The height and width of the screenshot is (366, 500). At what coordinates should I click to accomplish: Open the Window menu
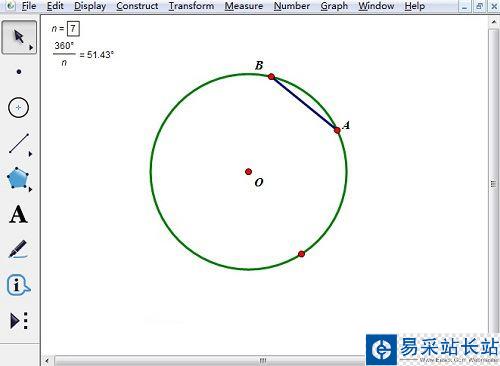376,6
